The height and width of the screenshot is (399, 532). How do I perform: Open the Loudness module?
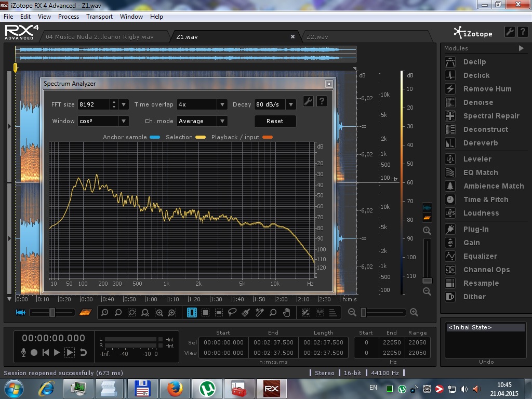tap(481, 213)
